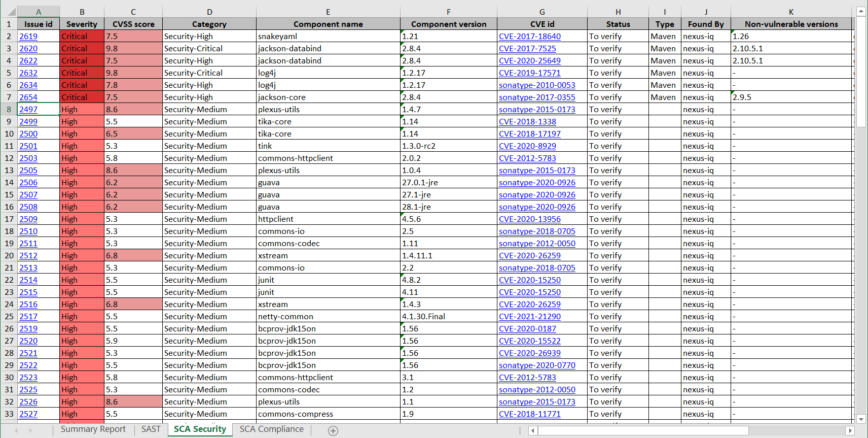Select column G header
Screen dimensions: 868x438
pyautogui.click(x=542, y=12)
